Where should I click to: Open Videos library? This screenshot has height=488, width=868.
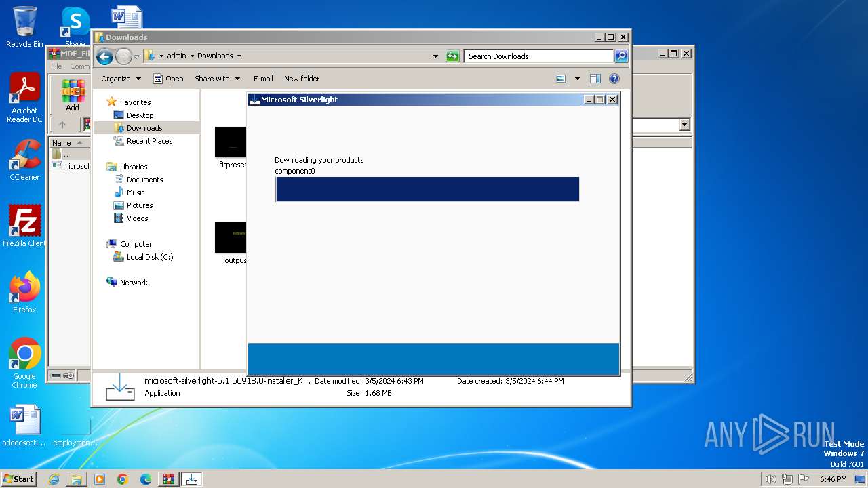[137, 218]
